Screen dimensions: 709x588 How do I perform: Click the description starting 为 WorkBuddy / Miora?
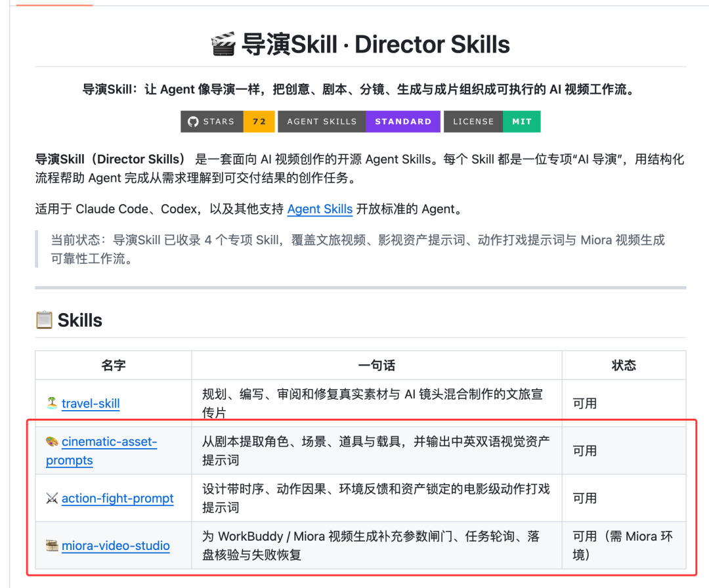[x=371, y=545]
